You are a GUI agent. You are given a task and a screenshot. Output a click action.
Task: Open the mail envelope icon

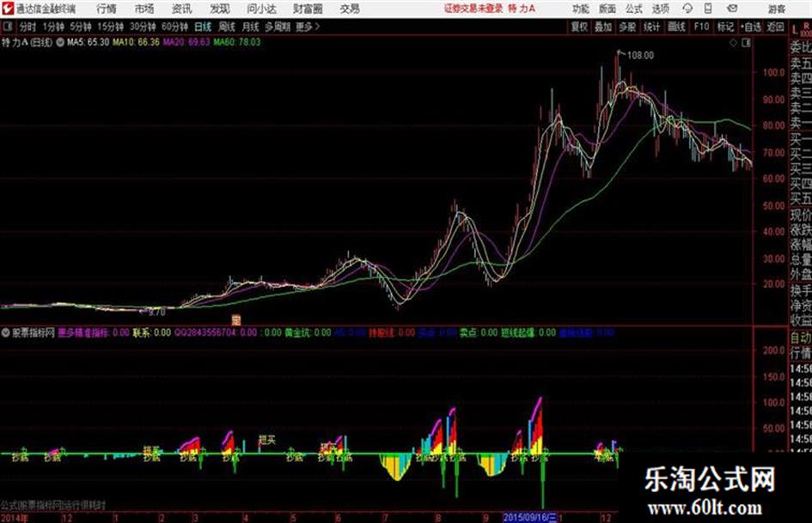click(x=732, y=9)
